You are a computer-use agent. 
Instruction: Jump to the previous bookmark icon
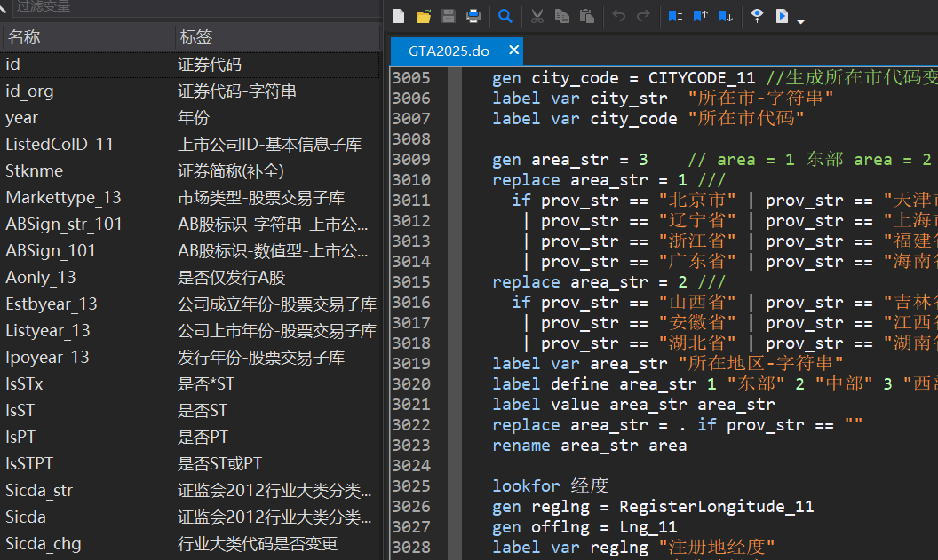701,16
